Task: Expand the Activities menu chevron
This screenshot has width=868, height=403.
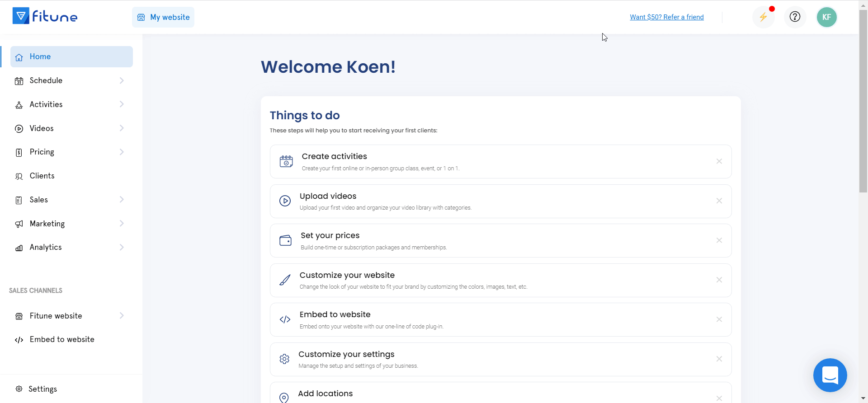Action: pyautogui.click(x=122, y=104)
